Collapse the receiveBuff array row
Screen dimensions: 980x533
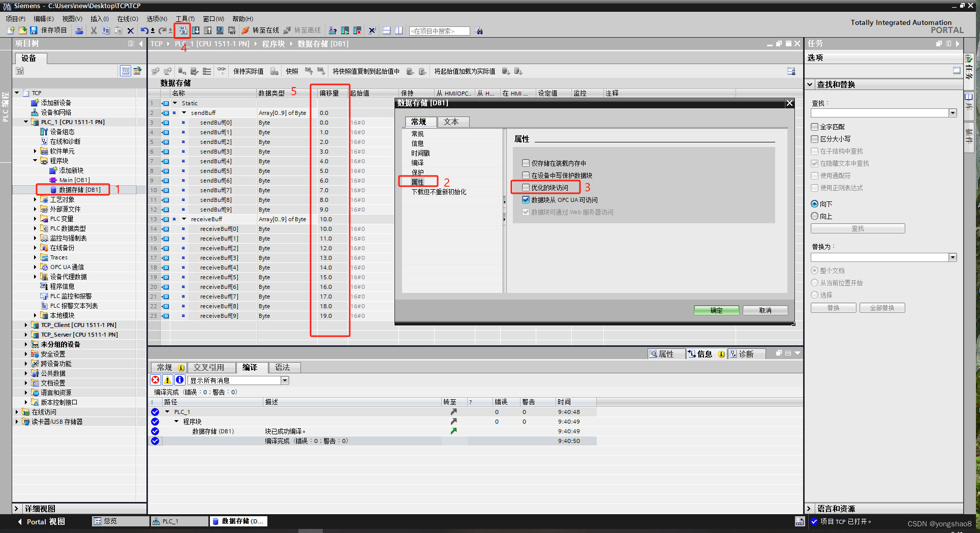pos(184,219)
